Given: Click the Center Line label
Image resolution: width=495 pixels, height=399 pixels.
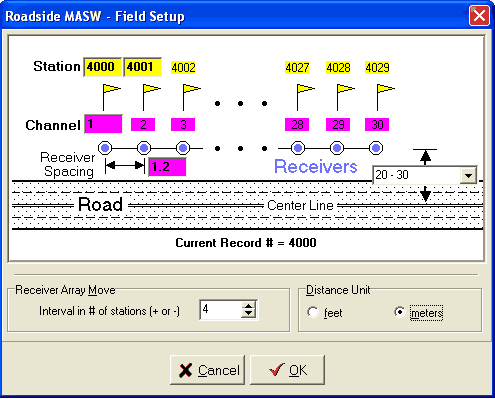Looking at the screenshot, I should 300,205.
